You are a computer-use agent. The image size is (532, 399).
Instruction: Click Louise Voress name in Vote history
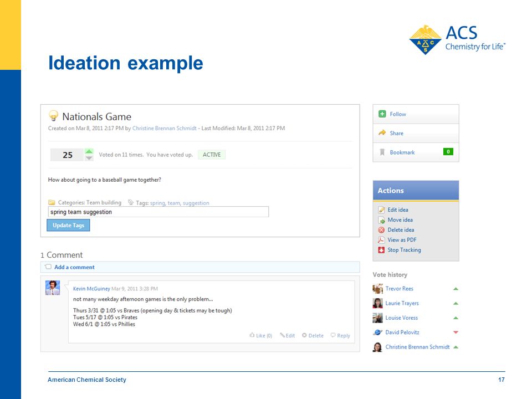click(x=401, y=318)
